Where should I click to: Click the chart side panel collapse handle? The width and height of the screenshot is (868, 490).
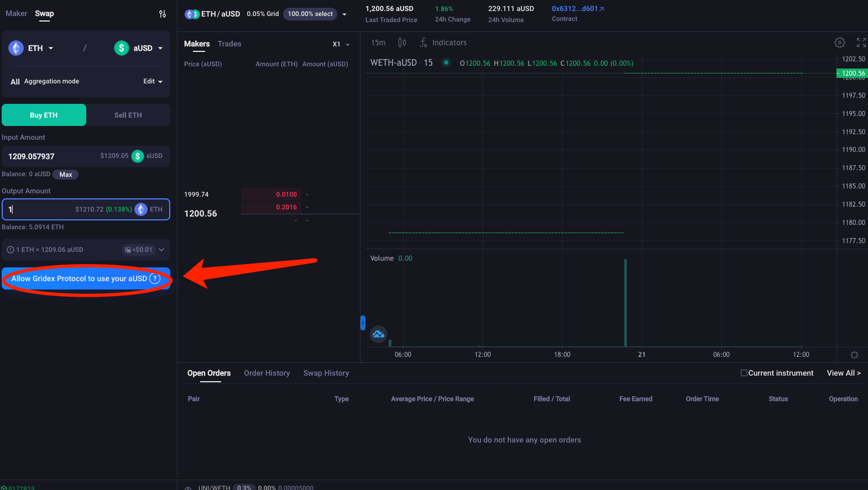pos(363,323)
